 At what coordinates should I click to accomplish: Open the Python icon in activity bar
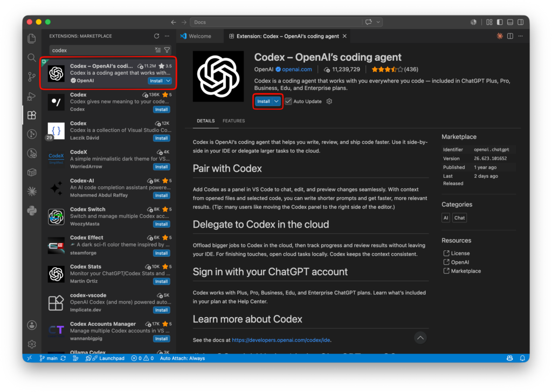point(32,211)
